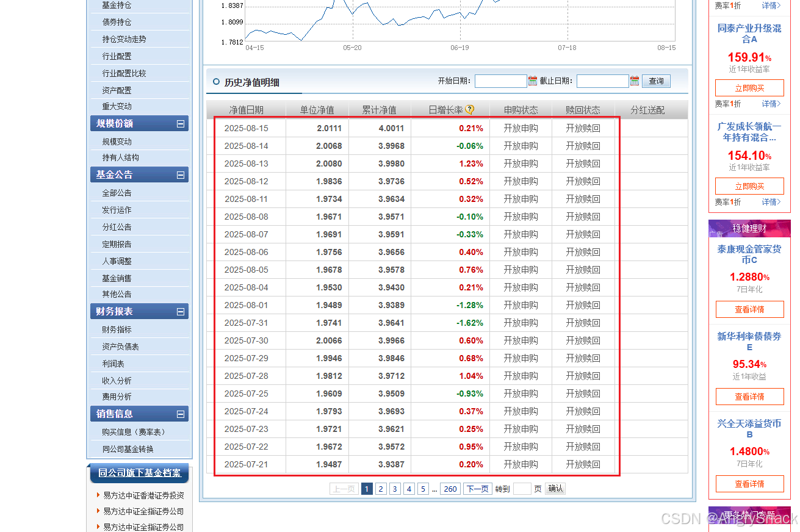Open 债券持仓 in the sidebar
Screen dimensions: 800x532
[117, 22]
